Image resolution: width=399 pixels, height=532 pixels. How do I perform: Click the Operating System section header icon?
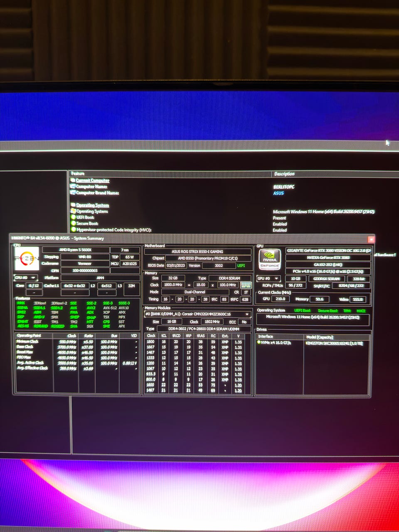[73, 205]
